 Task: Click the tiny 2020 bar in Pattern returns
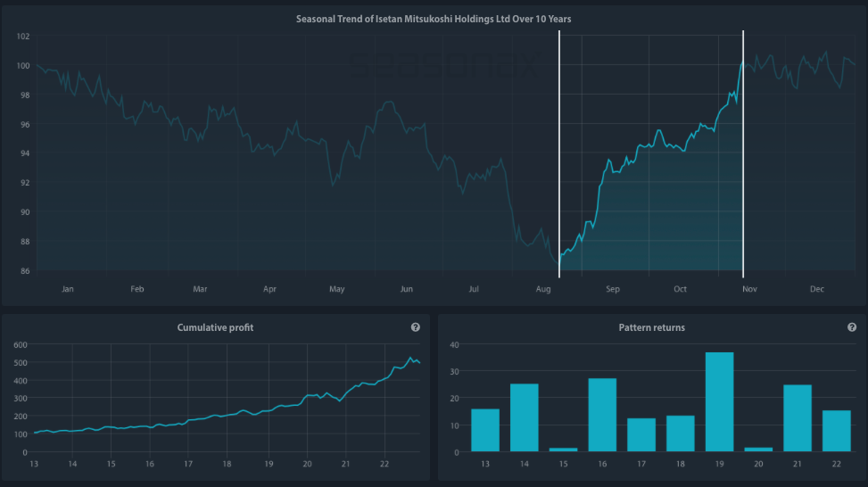click(758, 450)
